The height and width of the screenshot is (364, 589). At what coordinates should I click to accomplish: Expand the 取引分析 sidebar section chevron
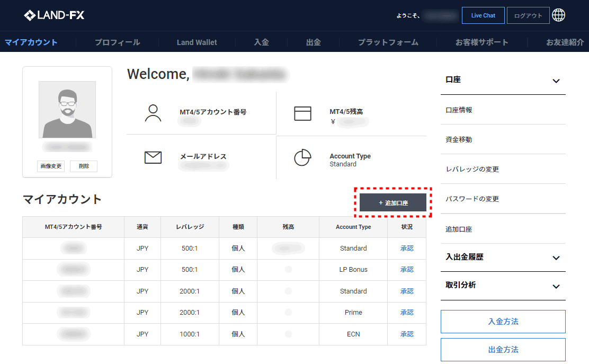point(556,286)
